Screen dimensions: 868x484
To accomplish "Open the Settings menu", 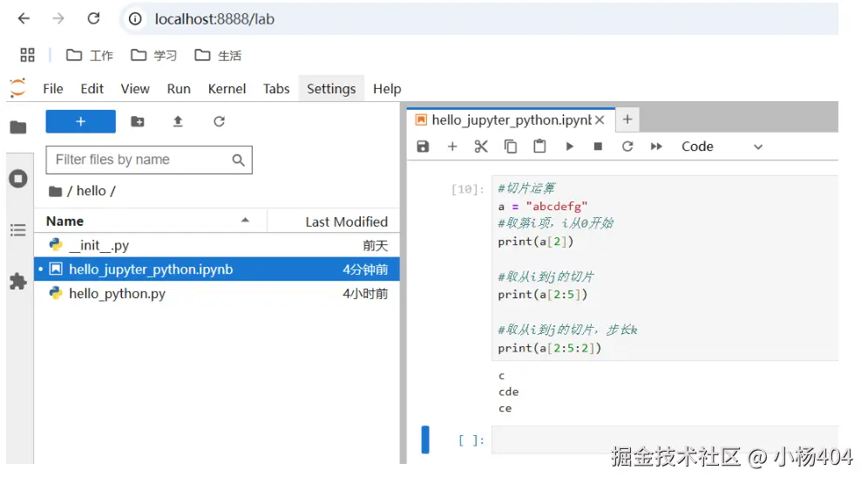I will click(331, 89).
